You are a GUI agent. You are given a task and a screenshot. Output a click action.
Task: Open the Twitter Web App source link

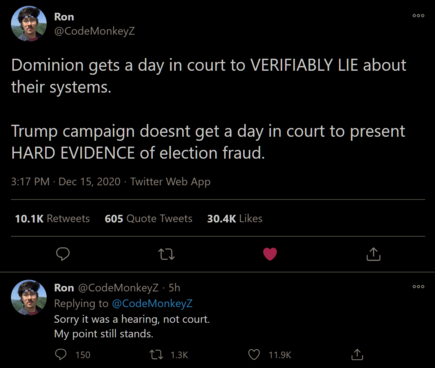[x=170, y=182]
